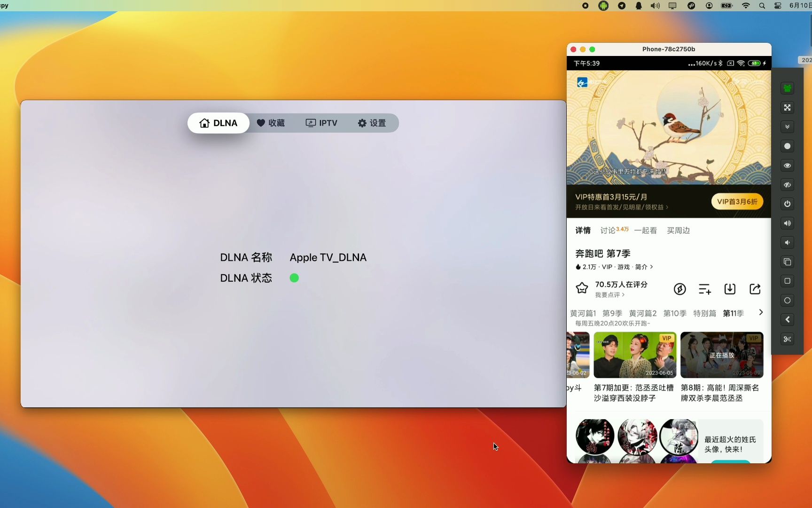Open the battery status menu bar icon
Screen dimensions: 812x508
(x=727, y=6)
